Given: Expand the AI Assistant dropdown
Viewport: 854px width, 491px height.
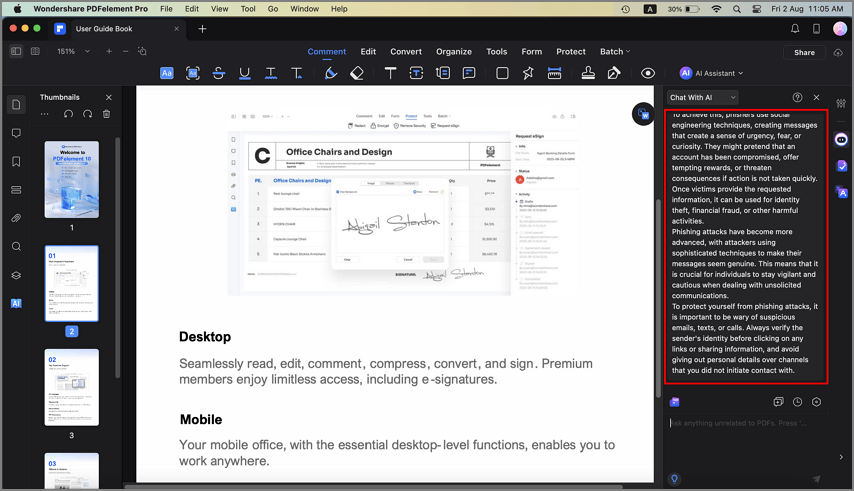Looking at the screenshot, I should (x=711, y=73).
